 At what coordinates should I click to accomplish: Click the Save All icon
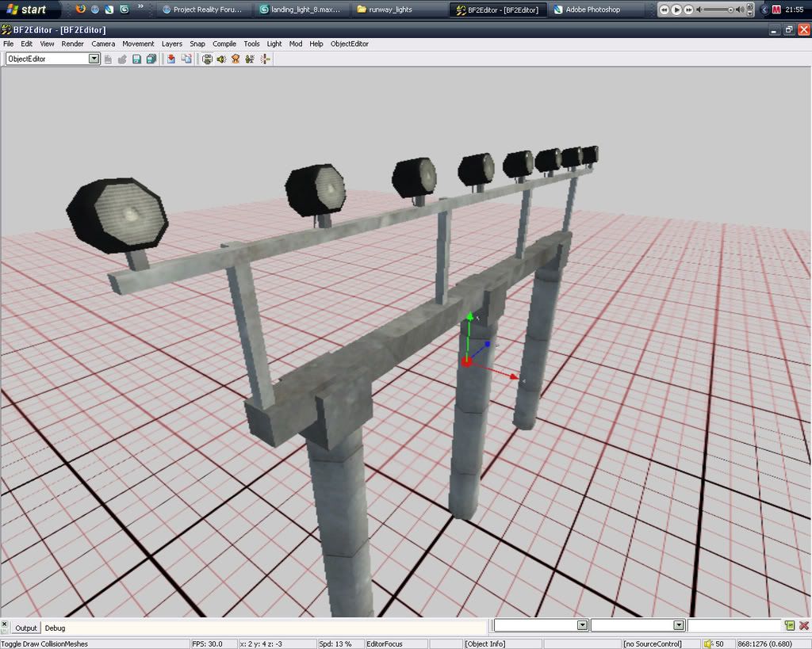(151, 59)
